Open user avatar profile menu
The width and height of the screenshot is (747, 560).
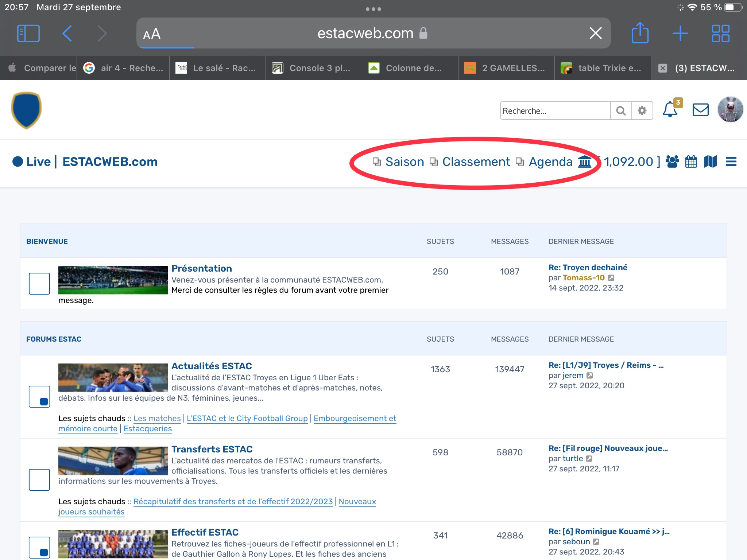[730, 110]
